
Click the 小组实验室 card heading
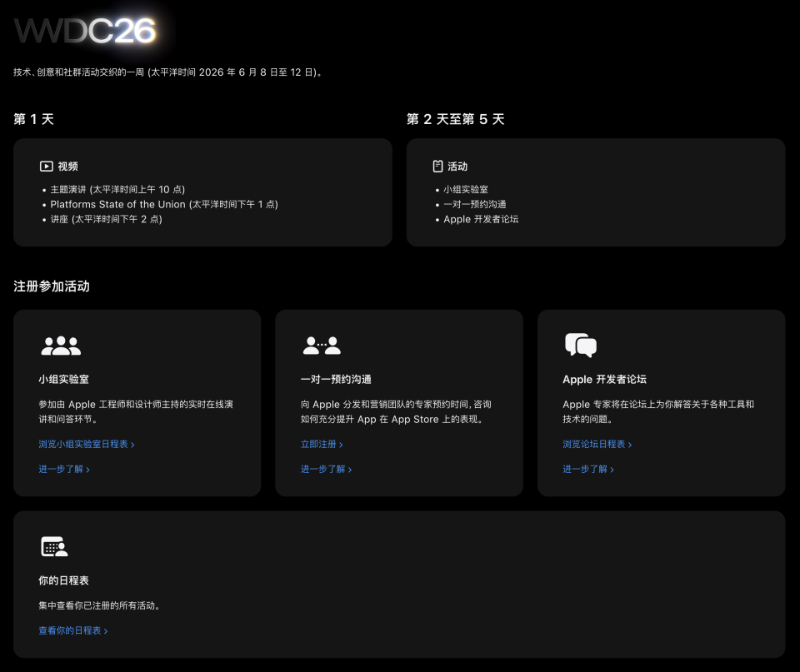click(x=64, y=380)
